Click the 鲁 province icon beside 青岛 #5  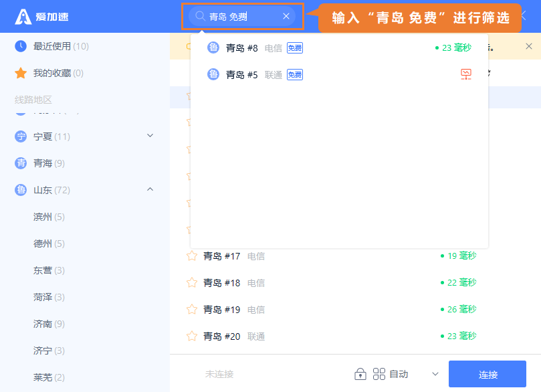point(213,74)
